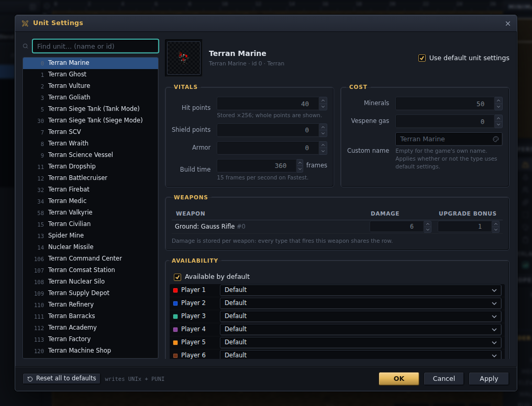Click Player 5 orange color swatch
Screen dimensions: 532x406
coord(175,343)
